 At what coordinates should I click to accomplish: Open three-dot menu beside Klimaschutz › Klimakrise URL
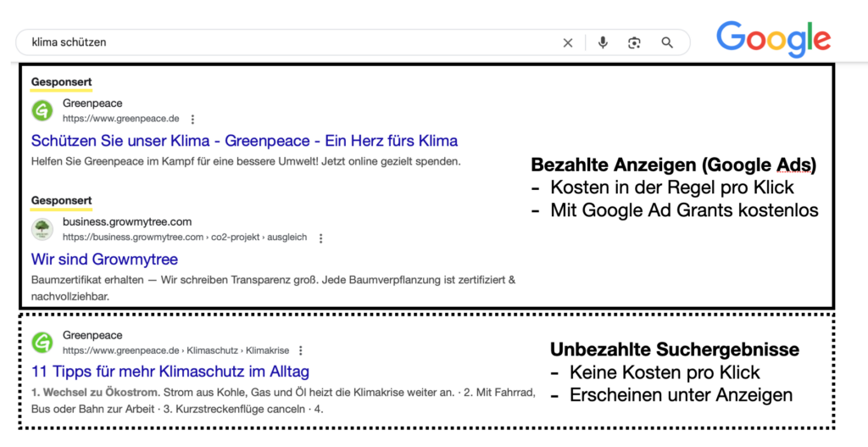point(301,350)
